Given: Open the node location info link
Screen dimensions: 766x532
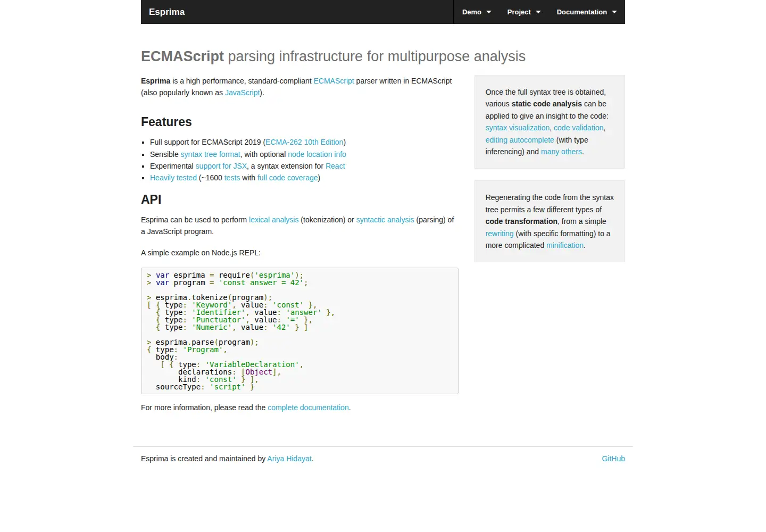Looking at the screenshot, I should [x=317, y=154].
